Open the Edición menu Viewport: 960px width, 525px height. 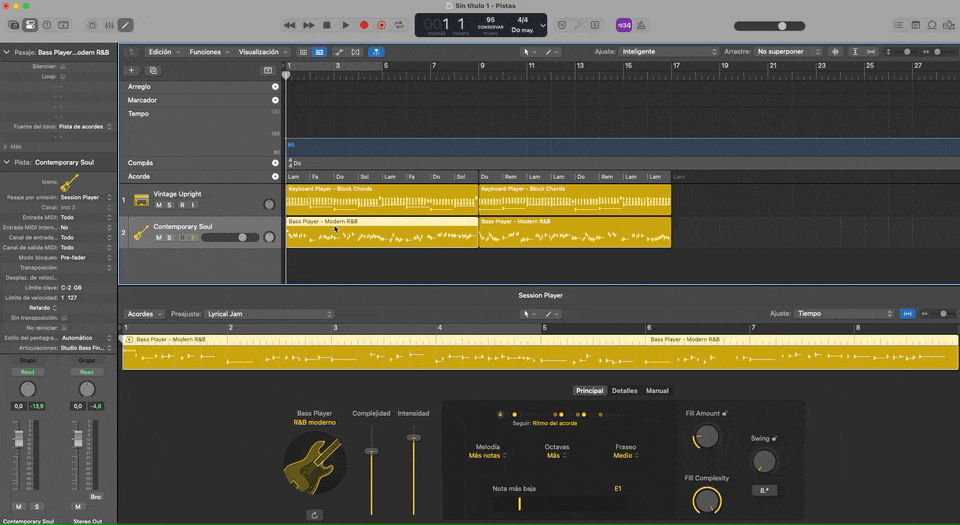tap(164, 52)
